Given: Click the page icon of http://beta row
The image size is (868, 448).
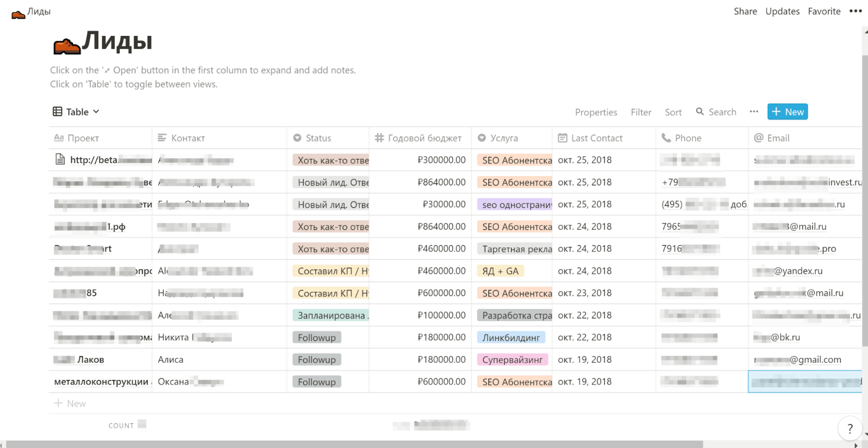Looking at the screenshot, I should coord(60,159).
